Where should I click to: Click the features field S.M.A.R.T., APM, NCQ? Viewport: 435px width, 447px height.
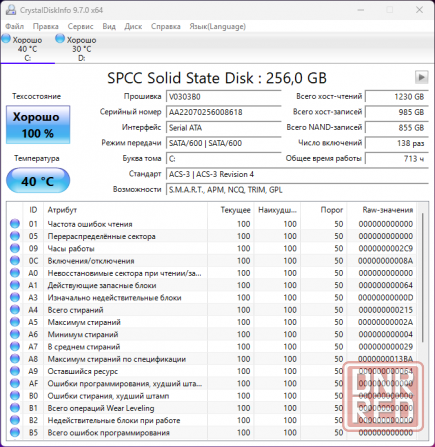(297, 190)
